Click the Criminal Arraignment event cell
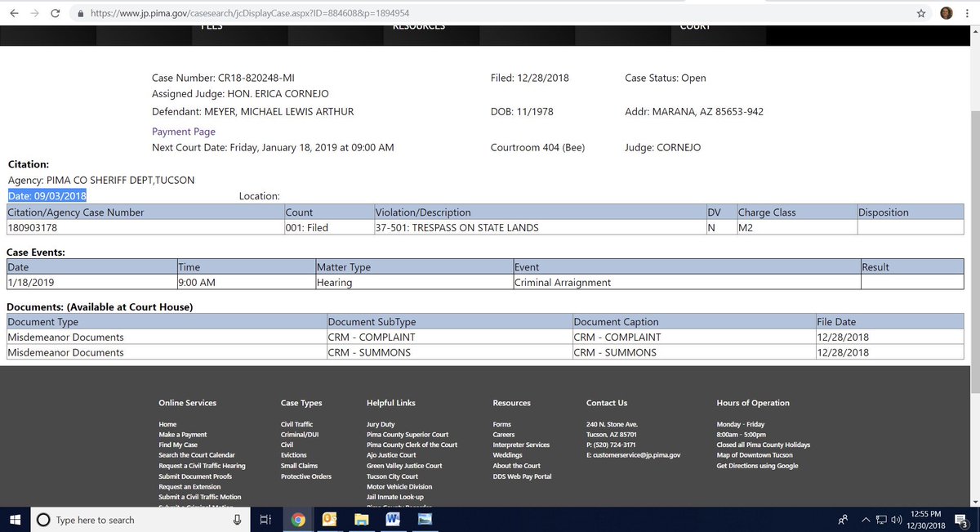Screen dimensions: 980x532 pos(687,282)
